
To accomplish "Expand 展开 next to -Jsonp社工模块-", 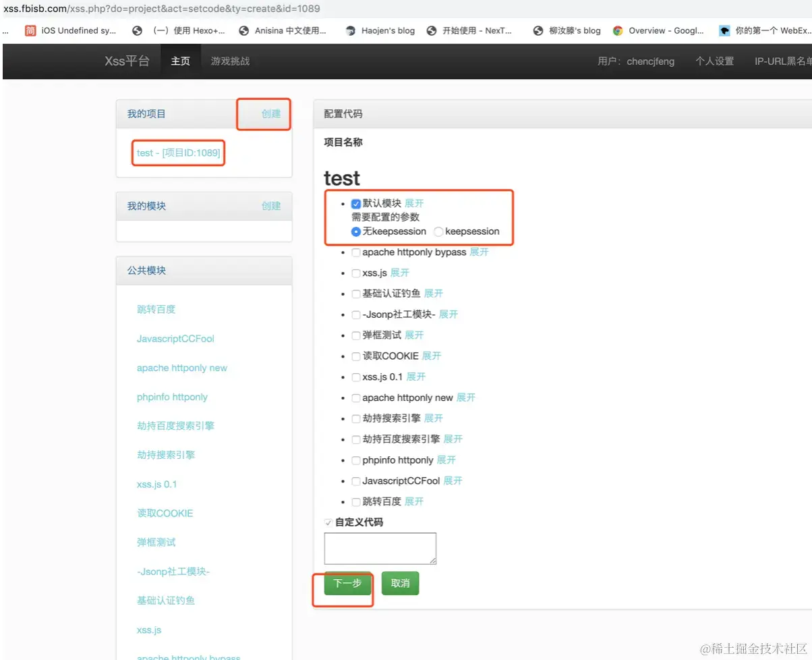I will [448, 314].
